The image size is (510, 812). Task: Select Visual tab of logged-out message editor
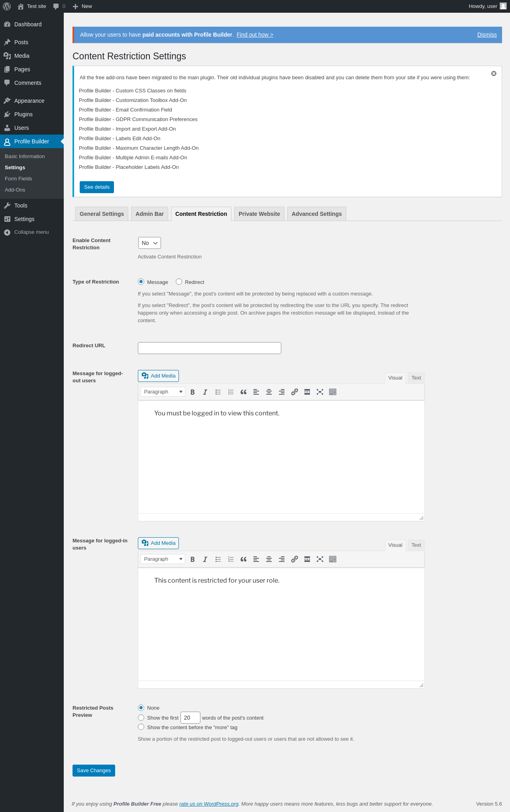click(395, 378)
